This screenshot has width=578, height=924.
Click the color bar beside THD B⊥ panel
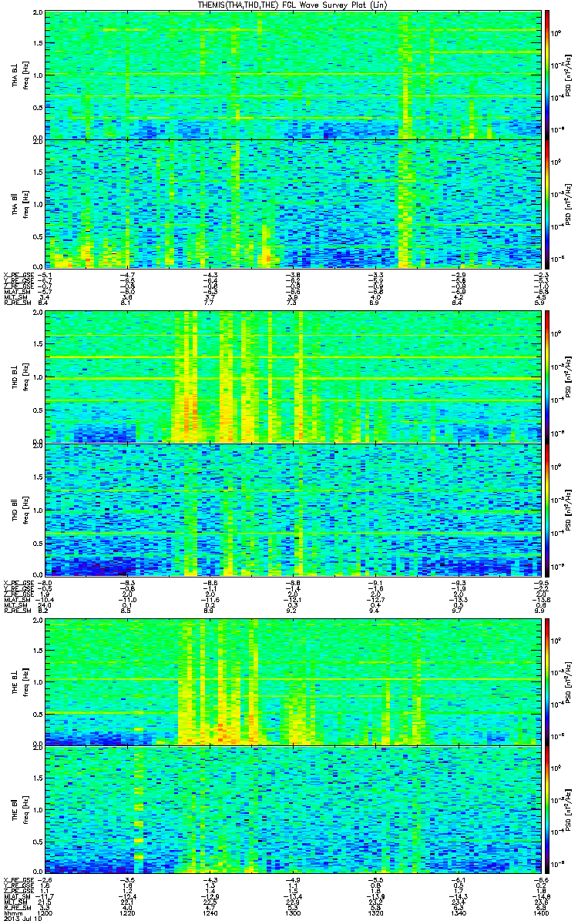[x=546, y=377]
